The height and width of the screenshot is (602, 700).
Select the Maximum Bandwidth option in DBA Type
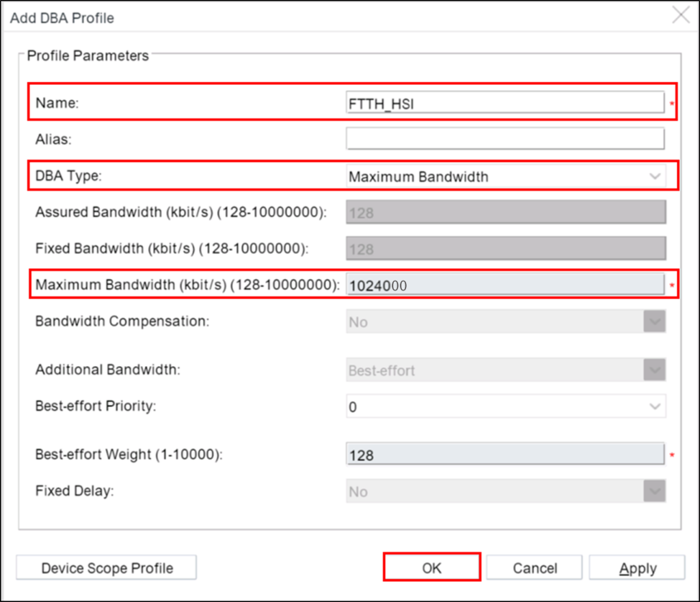pos(479,176)
